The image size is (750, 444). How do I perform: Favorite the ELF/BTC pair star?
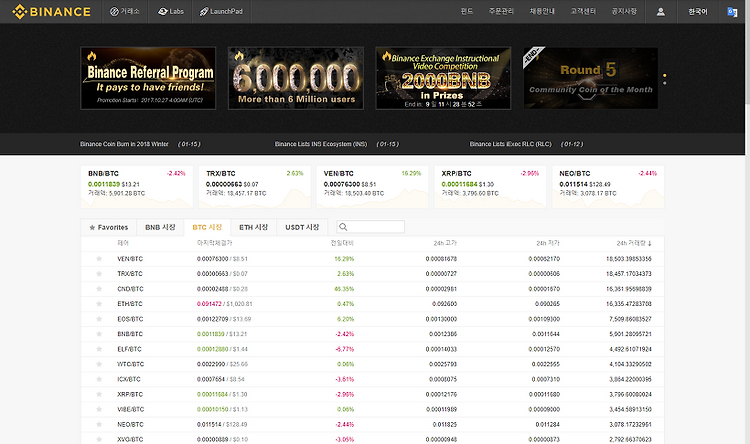pos(99,349)
